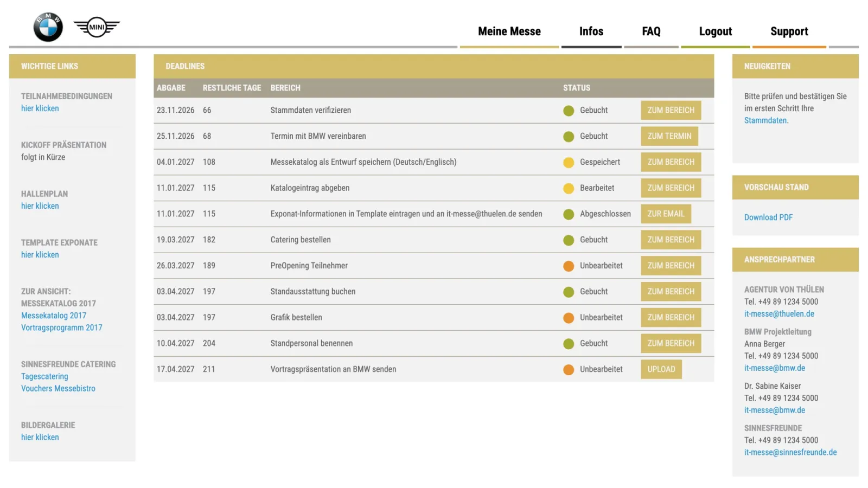Click the orange status dot for Vortragspräsentation row

[569, 370]
